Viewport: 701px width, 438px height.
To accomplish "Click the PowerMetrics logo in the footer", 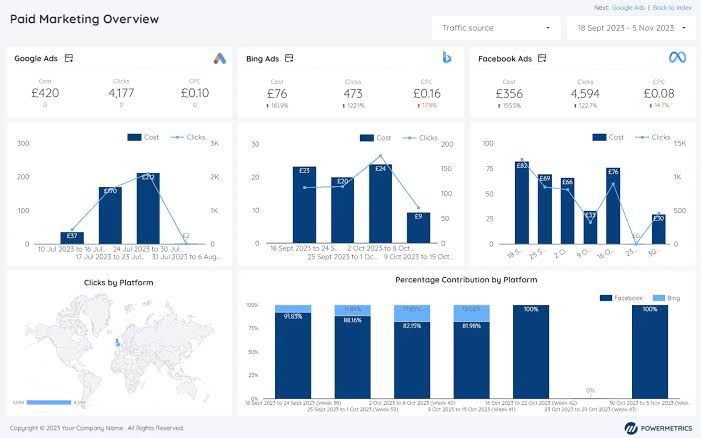I will click(x=658, y=428).
